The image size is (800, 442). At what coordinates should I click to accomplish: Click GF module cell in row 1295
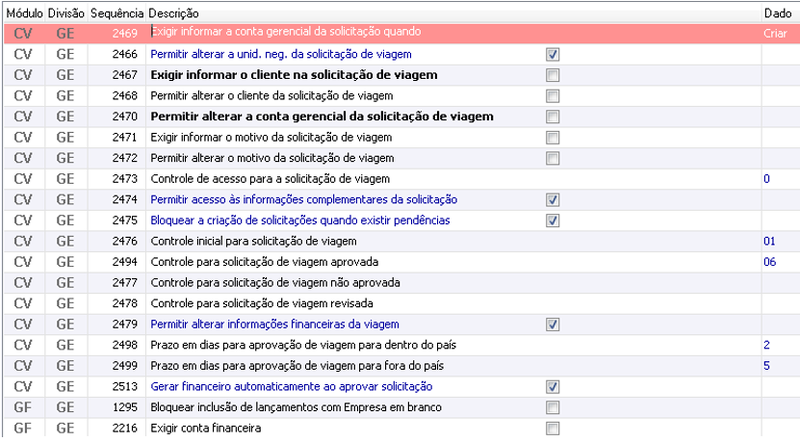pyautogui.click(x=24, y=407)
